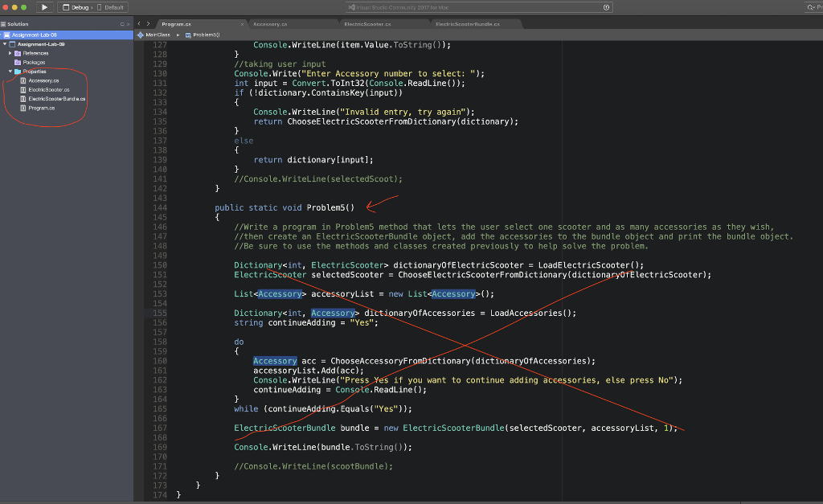Click the back navigation arrow above the editor
The height and width of the screenshot is (504, 823).
pos(139,24)
